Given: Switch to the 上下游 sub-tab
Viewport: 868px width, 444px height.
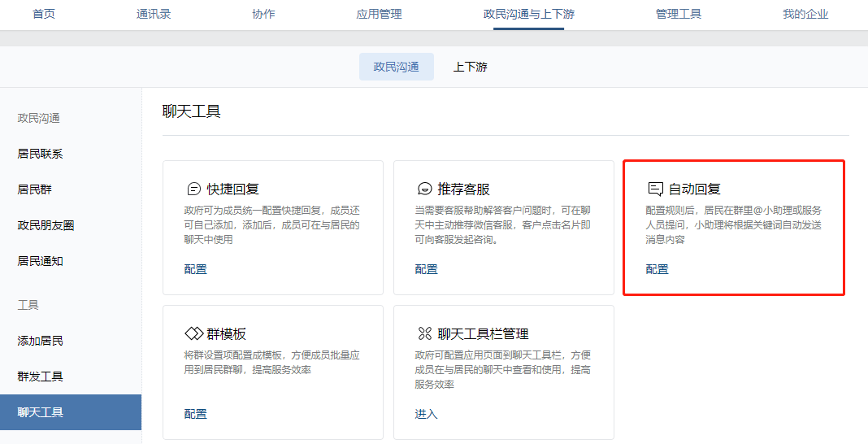Looking at the screenshot, I should (471, 67).
